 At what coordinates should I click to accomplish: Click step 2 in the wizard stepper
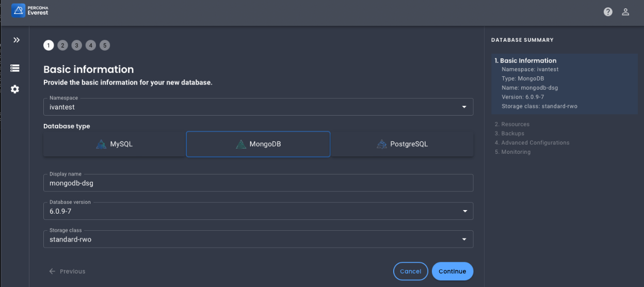[62, 45]
